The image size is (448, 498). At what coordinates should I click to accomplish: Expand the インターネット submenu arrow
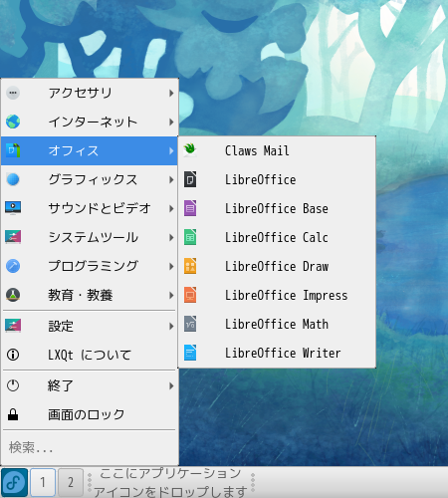(x=171, y=122)
